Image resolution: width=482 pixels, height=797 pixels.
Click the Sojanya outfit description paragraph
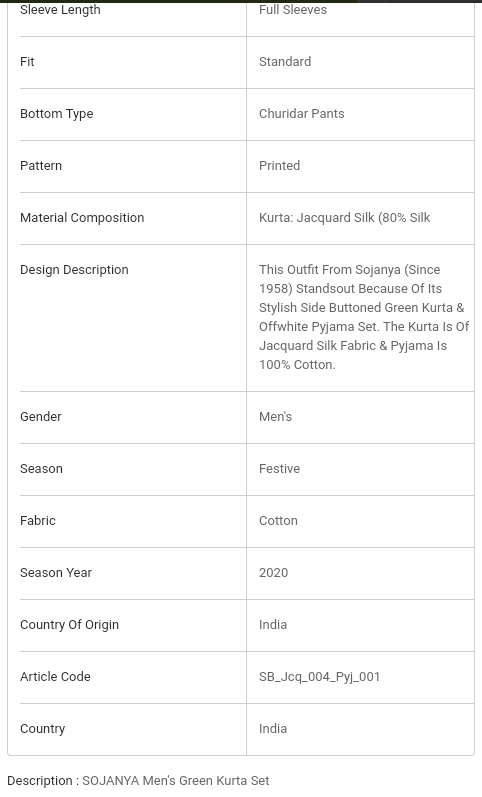tap(364, 317)
